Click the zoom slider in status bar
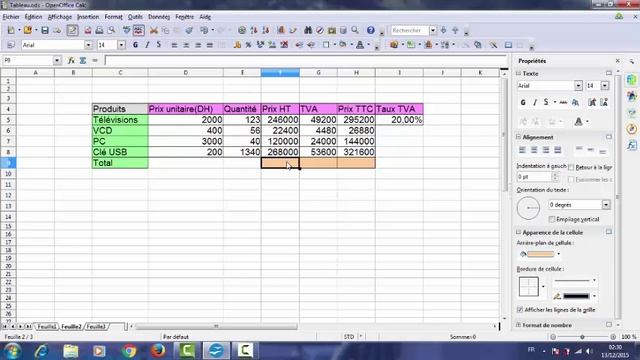 click(x=583, y=337)
